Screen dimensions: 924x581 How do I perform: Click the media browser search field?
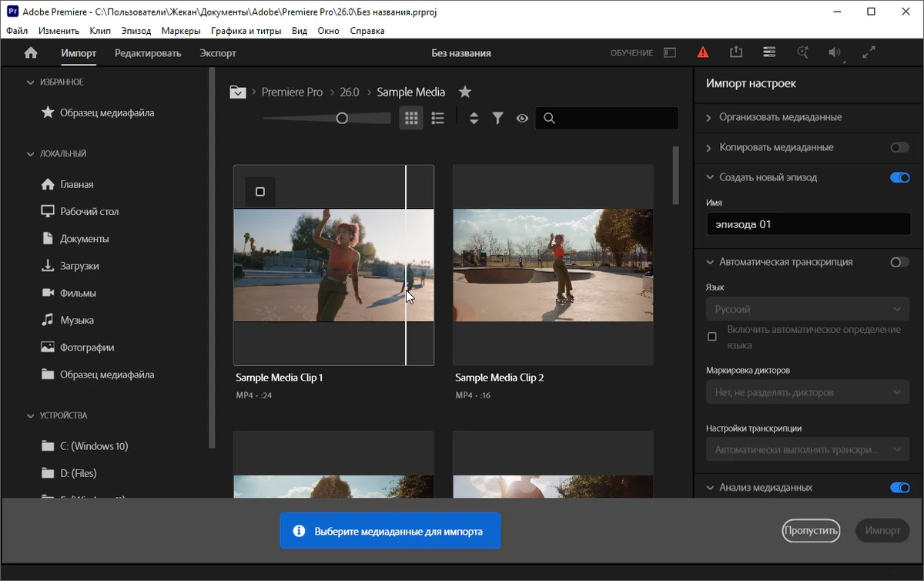[x=607, y=118]
